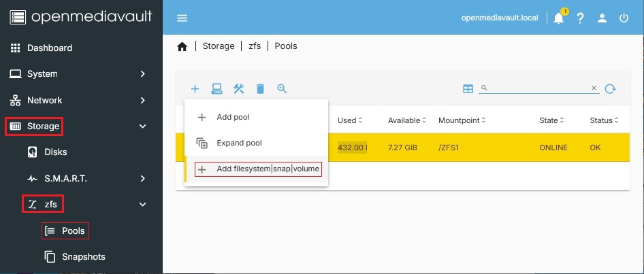
Task: Select Add pool from dropdown menu
Action: tap(233, 117)
